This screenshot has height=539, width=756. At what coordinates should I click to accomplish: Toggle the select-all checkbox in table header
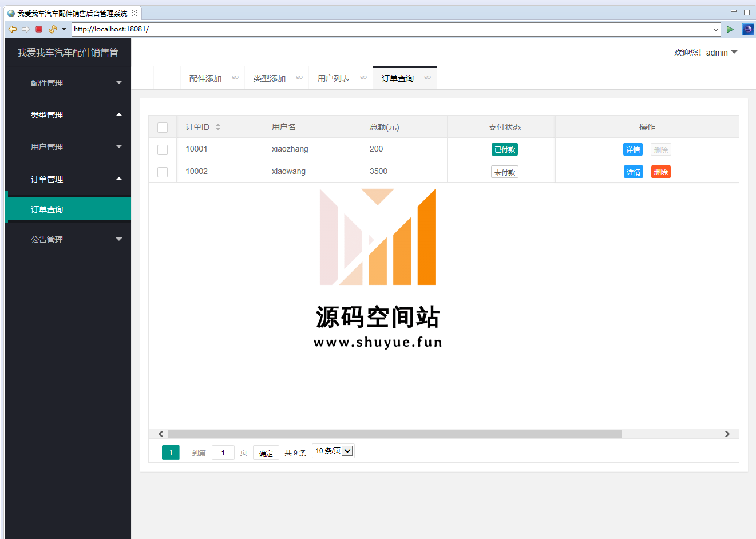163,128
